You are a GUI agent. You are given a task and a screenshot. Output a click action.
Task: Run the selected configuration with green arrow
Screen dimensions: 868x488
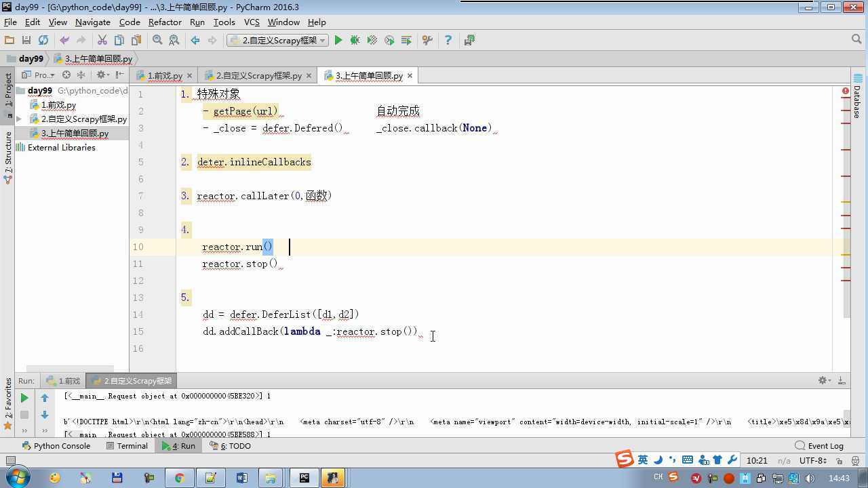(338, 41)
